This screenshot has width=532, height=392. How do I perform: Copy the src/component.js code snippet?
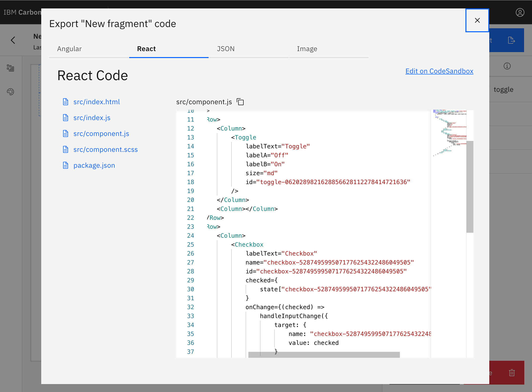[x=240, y=102]
